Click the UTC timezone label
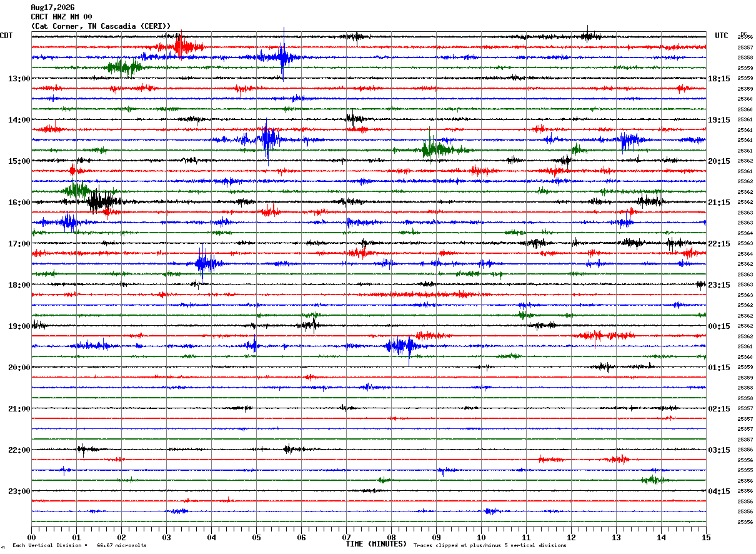 pyautogui.click(x=722, y=36)
